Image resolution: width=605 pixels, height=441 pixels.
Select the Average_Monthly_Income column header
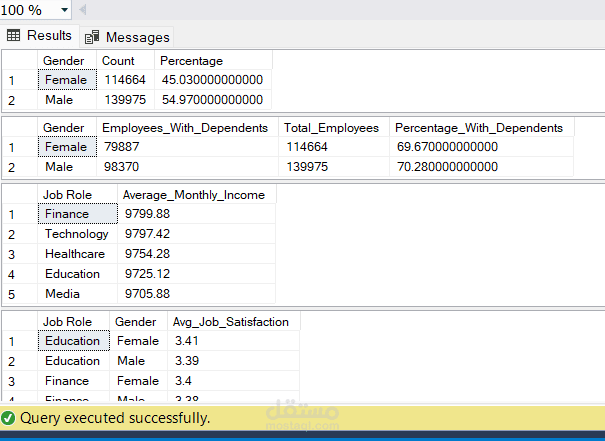pos(197,195)
